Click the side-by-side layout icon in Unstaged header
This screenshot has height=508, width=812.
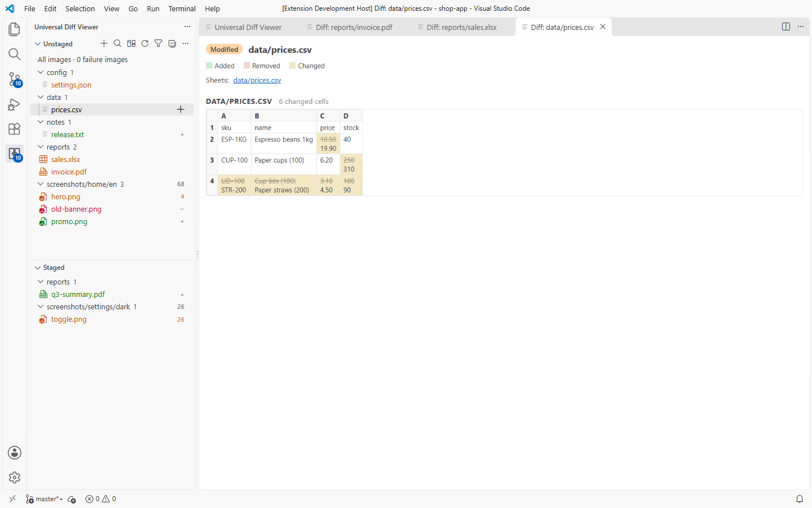click(131, 43)
